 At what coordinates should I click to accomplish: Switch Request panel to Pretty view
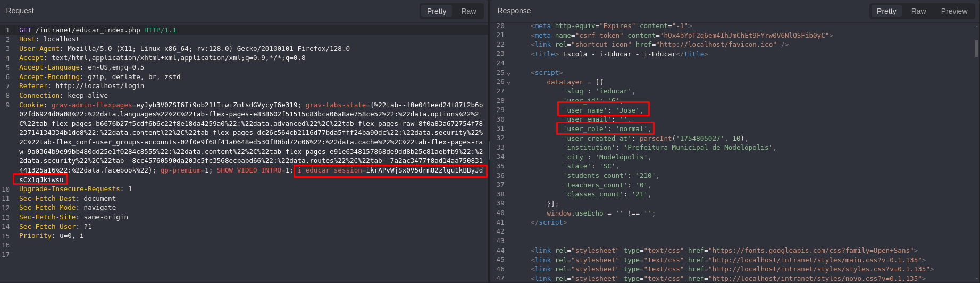pos(436,11)
